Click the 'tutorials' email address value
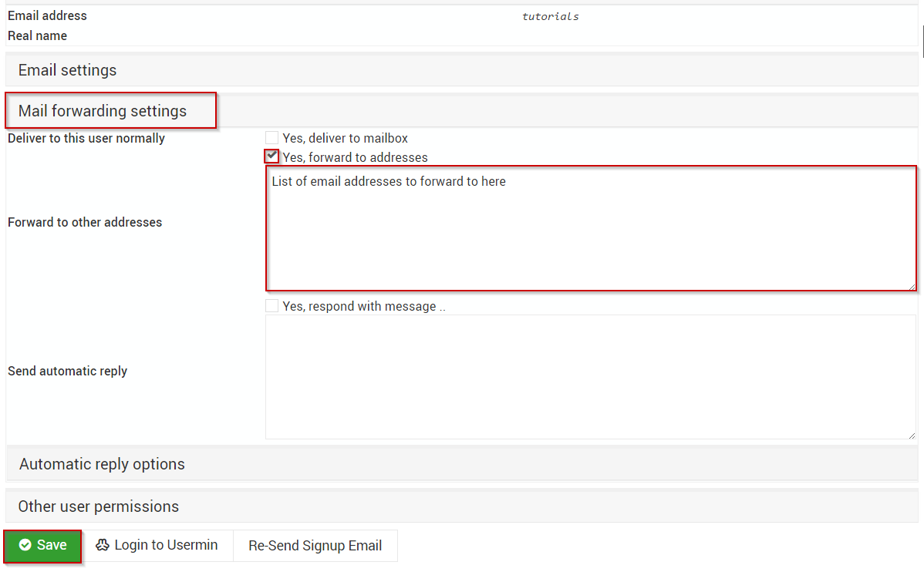 (x=551, y=16)
